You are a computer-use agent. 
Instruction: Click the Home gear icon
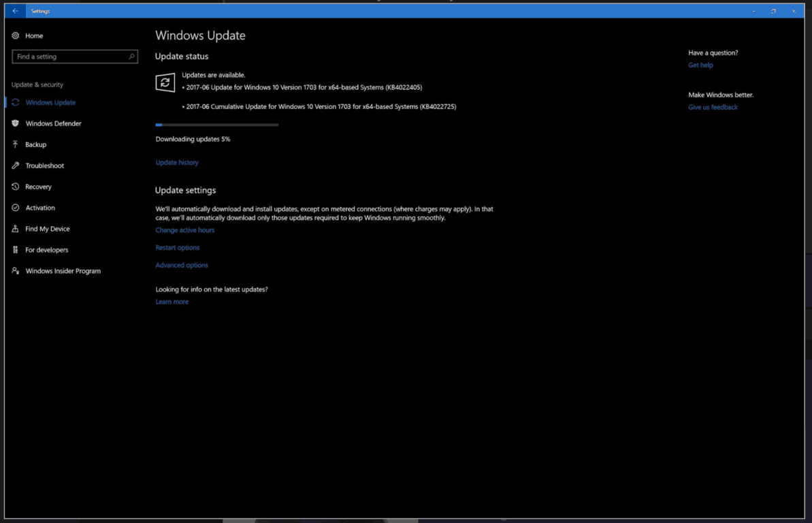tap(16, 36)
